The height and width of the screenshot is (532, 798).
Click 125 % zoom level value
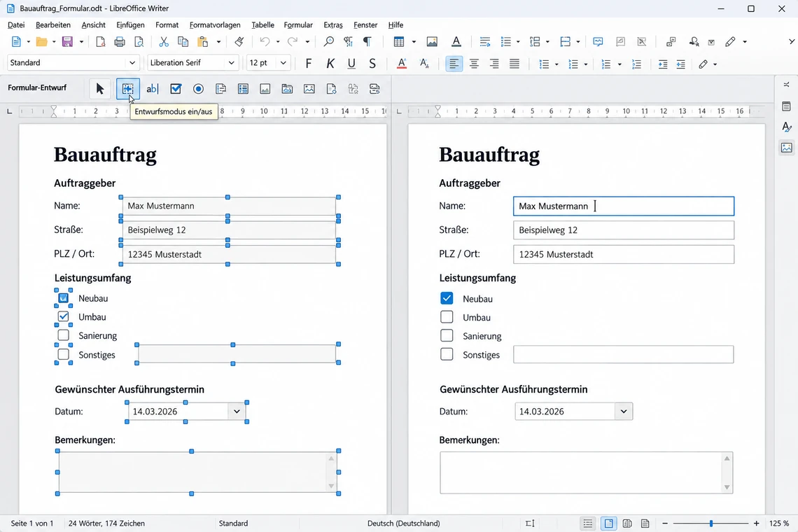click(779, 524)
